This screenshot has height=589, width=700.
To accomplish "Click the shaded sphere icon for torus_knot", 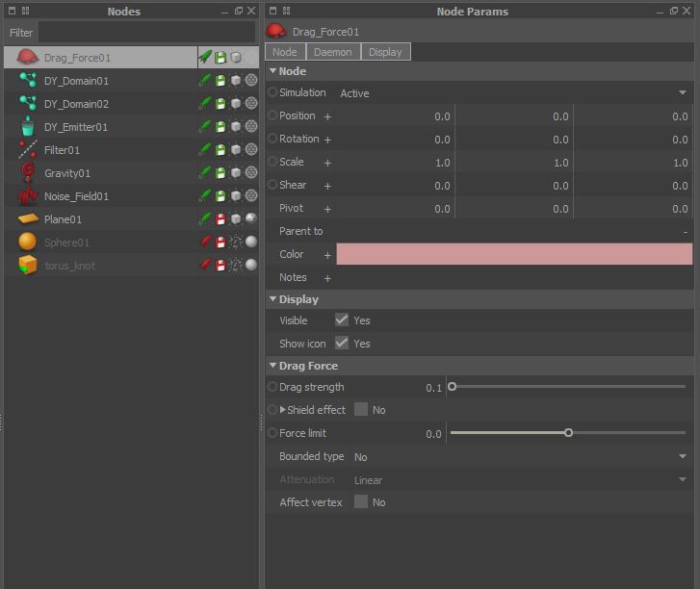I will (250, 266).
